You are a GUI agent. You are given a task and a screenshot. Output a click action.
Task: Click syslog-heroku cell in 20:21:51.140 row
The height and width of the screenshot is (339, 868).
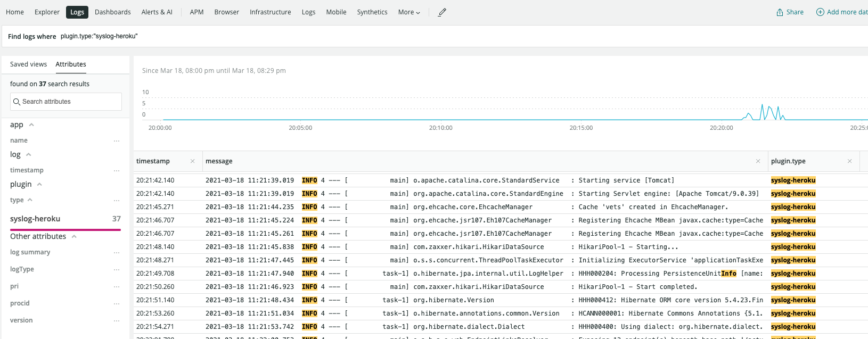tap(793, 300)
